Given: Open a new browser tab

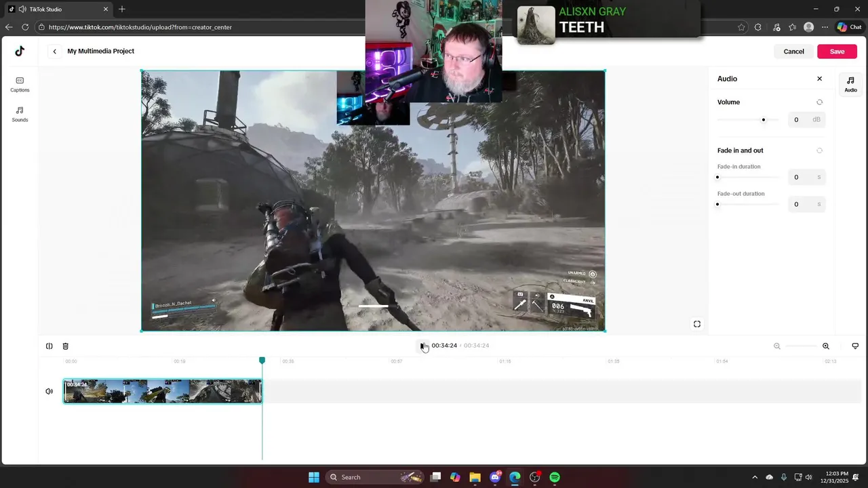Looking at the screenshot, I should pos(122,9).
